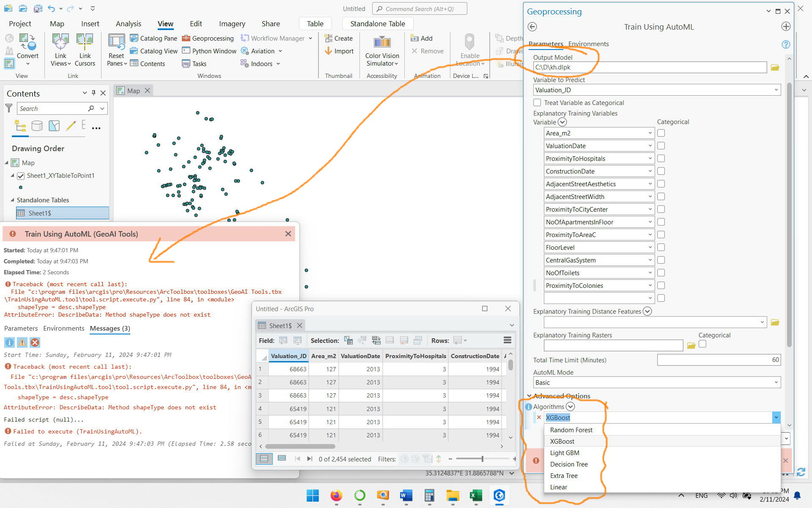
Task: Collapse the Standalone Tables group
Action: tap(12, 200)
